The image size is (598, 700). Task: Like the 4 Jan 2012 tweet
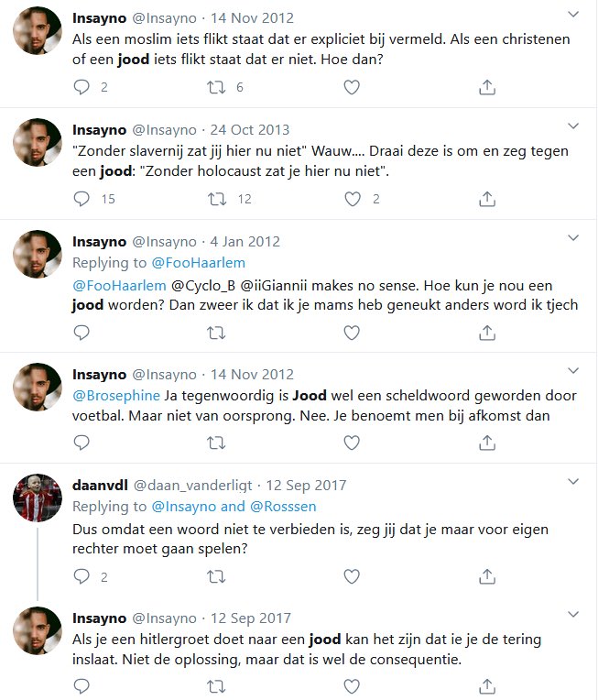pos(352,334)
